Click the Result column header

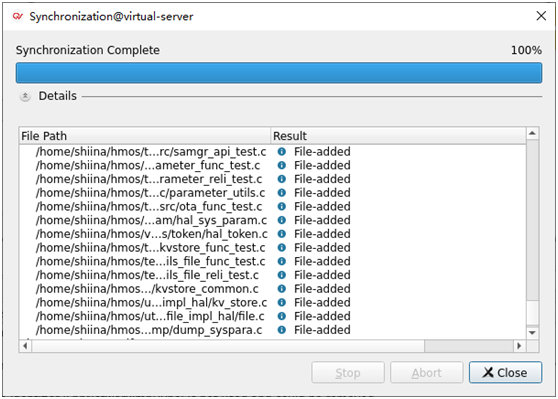398,136
